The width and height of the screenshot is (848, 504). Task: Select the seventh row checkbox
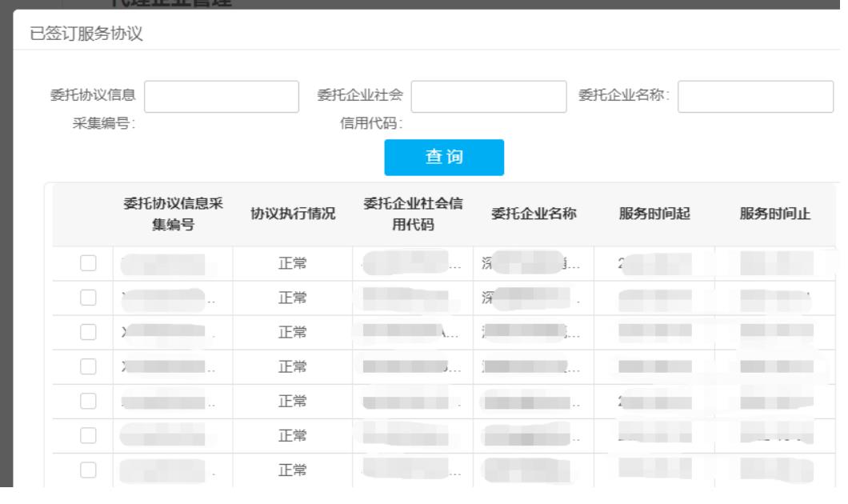coord(88,470)
